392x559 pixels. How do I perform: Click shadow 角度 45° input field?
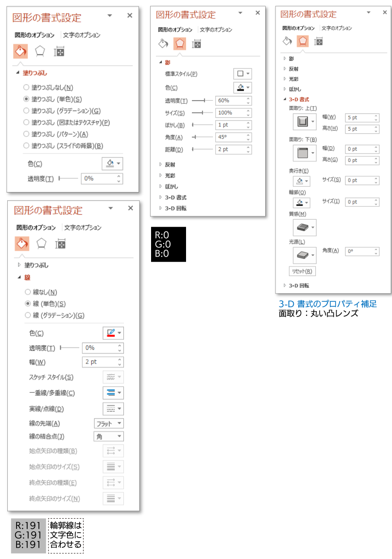coord(234,137)
